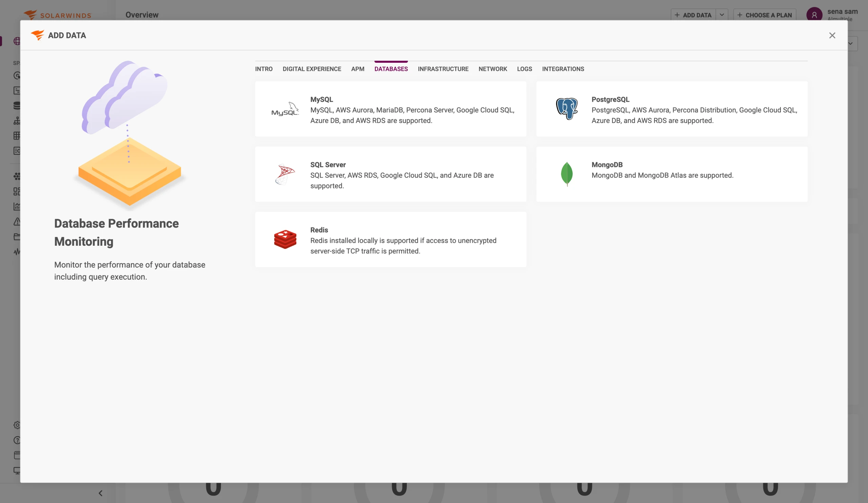The width and height of the screenshot is (868, 503).
Task: Collapse the sidebar with the left chevron
Action: point(101,493)
